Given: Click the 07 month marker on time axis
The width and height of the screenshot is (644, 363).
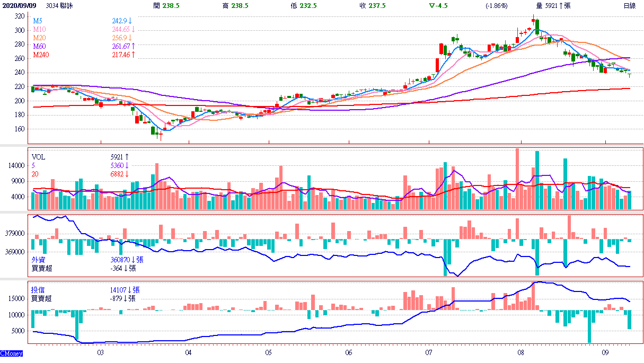Looking at the screenshot, I should click(x=428, y=352).
